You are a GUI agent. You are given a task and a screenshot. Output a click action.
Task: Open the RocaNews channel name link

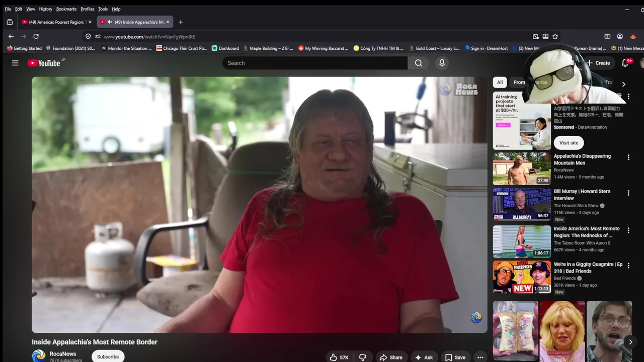(63, 354)
